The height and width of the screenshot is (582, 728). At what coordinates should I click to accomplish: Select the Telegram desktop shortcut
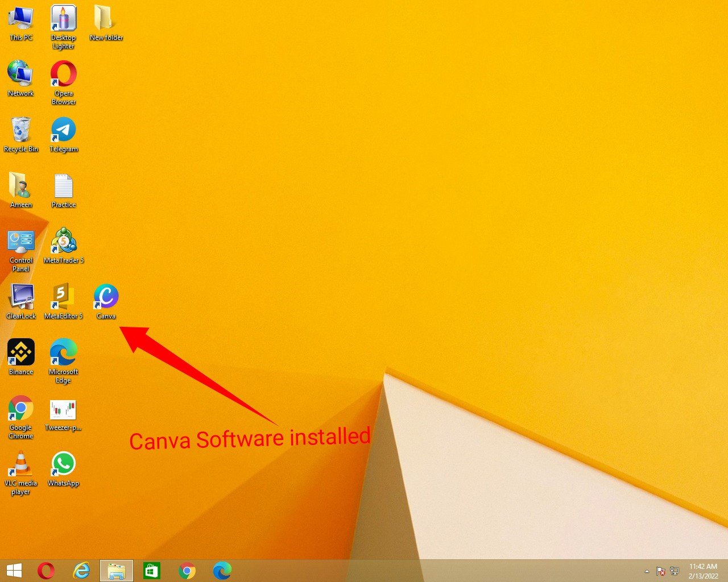[x=63, y=134]
